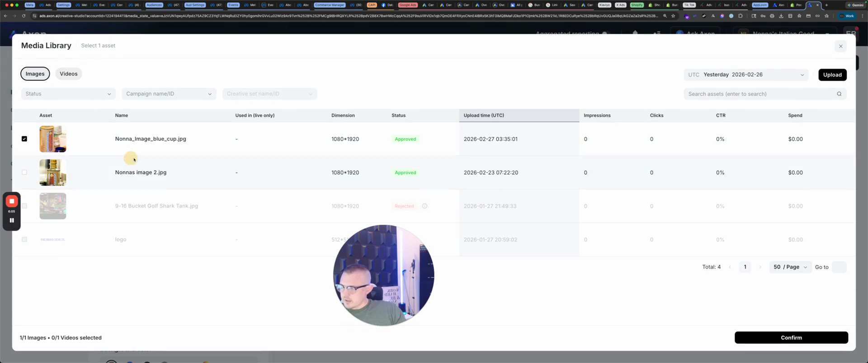The width and height of the screenshot is (868, 363).
Task: Click the browser back arrow
Action: pyautogui.click(x=5, y=16)
